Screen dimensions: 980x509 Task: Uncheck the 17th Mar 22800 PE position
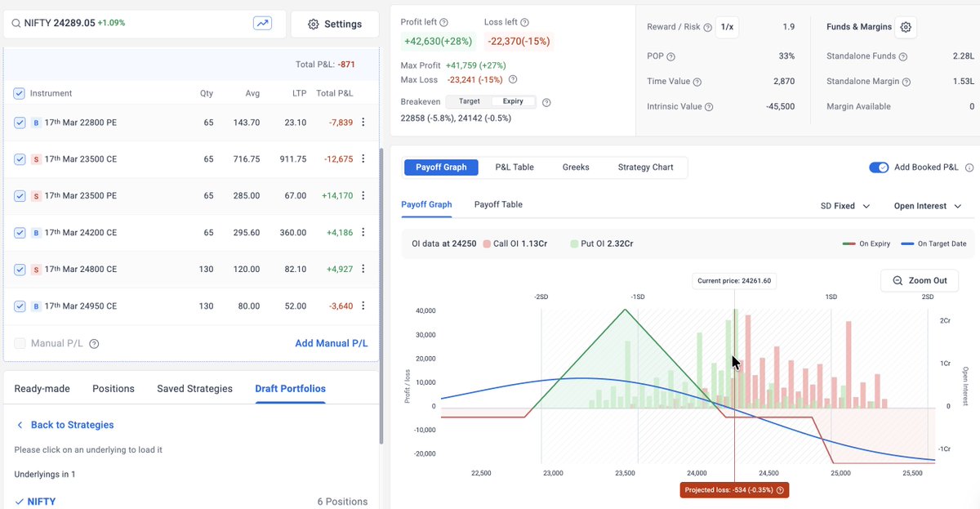click(20, 123)
